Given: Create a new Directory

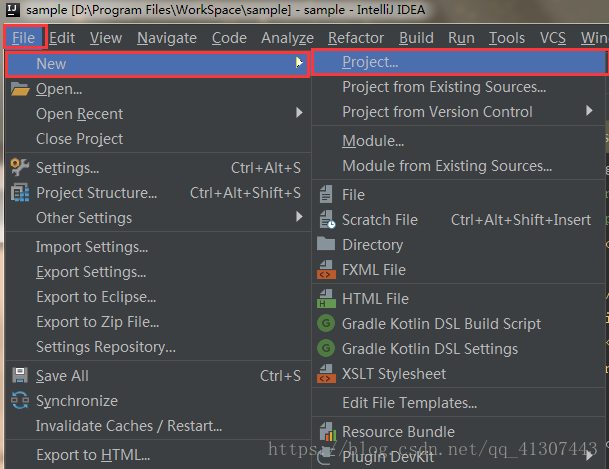Looking at the screenshot, I should tap(459, 245).
